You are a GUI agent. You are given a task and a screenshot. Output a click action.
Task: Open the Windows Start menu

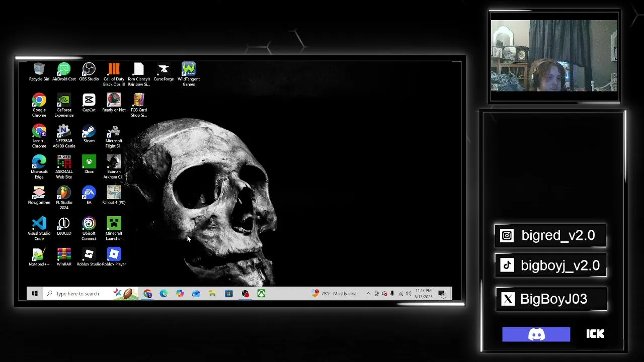[34, 294]
